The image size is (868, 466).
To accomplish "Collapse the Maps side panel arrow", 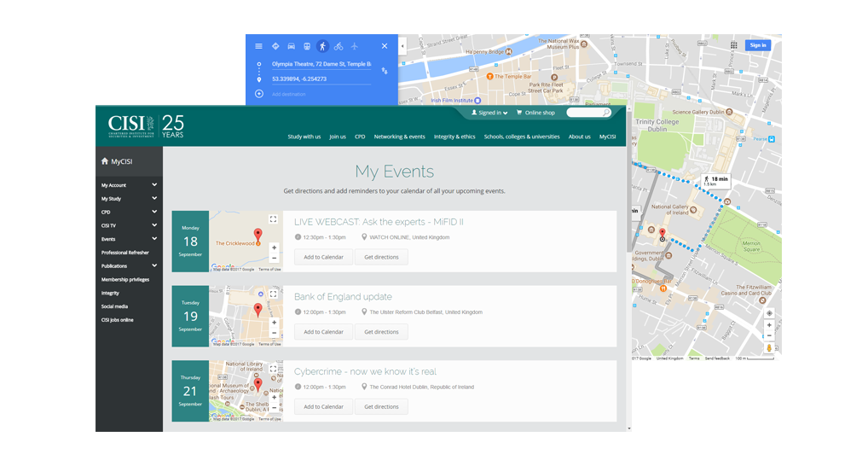I will pos(402,46).
